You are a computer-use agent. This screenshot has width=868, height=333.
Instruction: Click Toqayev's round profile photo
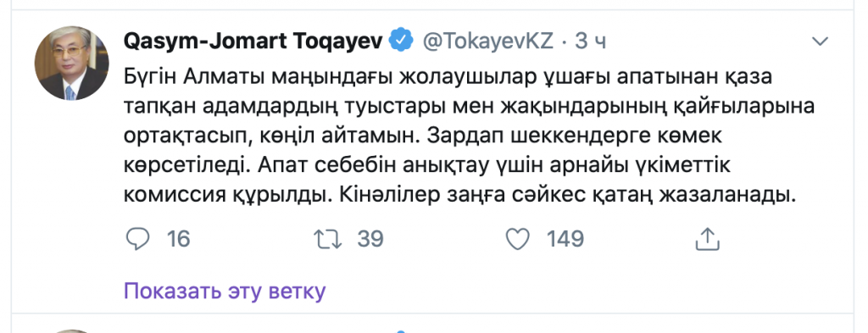[x=71, y=63]
